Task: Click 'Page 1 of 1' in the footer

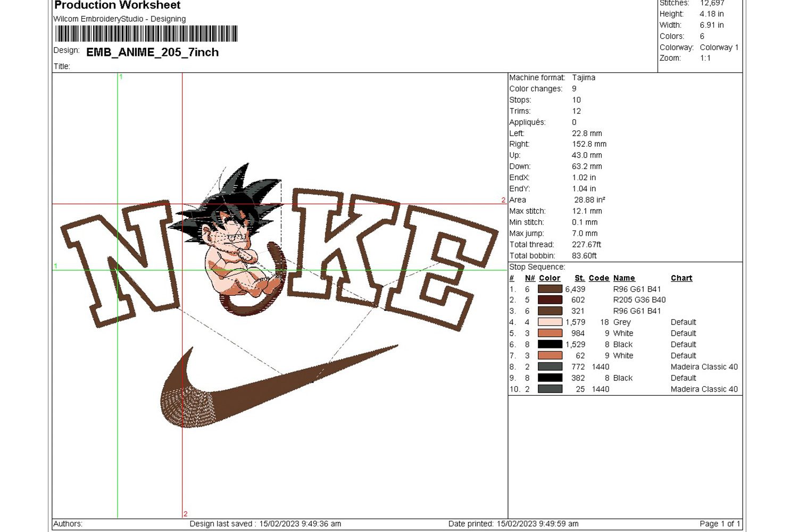Action: [720, 524]
